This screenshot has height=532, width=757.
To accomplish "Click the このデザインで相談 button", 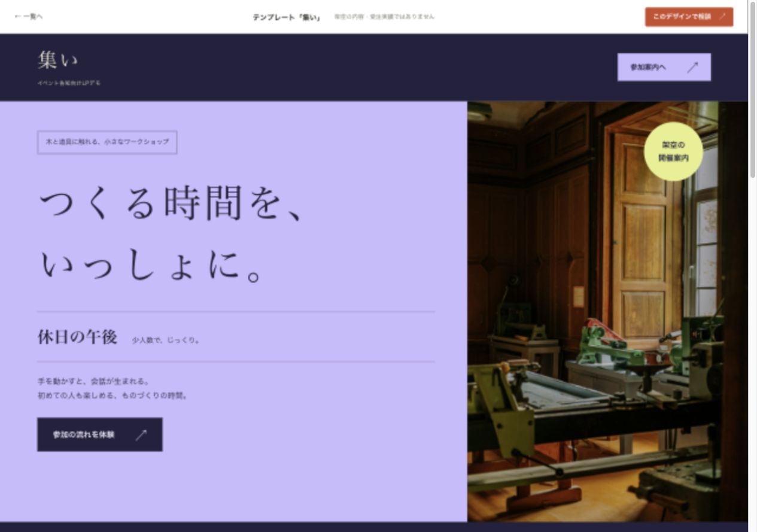I will pos(689,17).
